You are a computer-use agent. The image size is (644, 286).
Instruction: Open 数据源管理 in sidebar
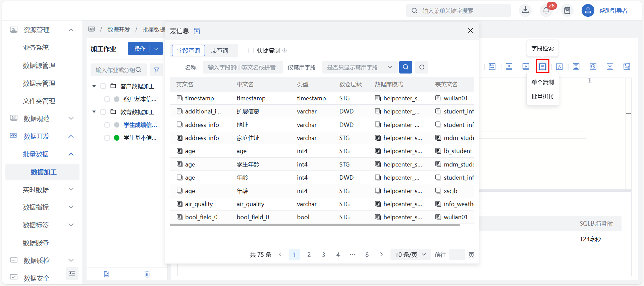click(39, 65)
